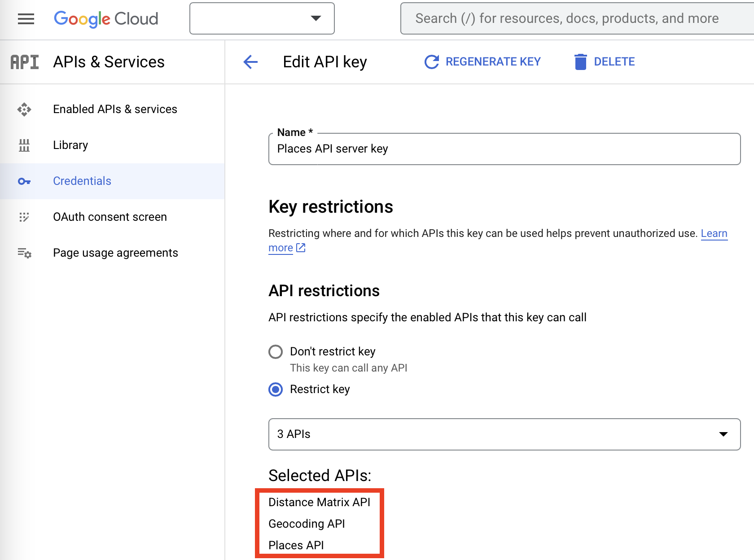Screen dimensions: 754x560
Task: Open the navigation hamburger menu
Action: coord(26,18)
